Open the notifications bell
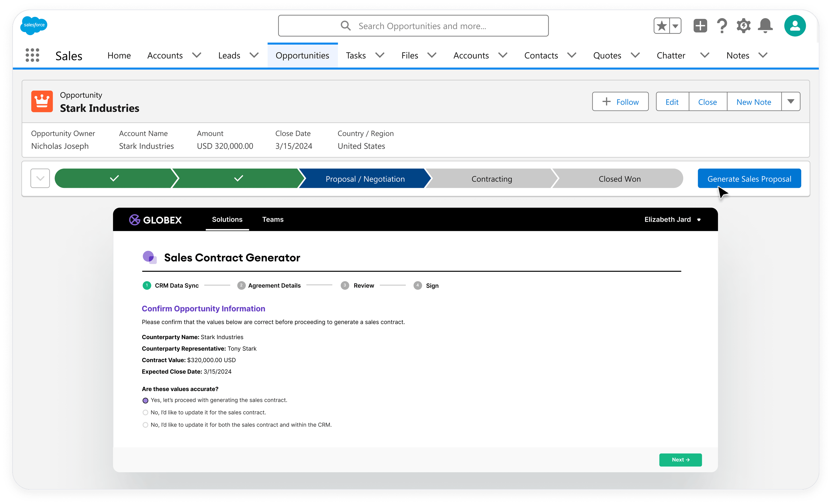The image size is (831, 504). point(765,26)
